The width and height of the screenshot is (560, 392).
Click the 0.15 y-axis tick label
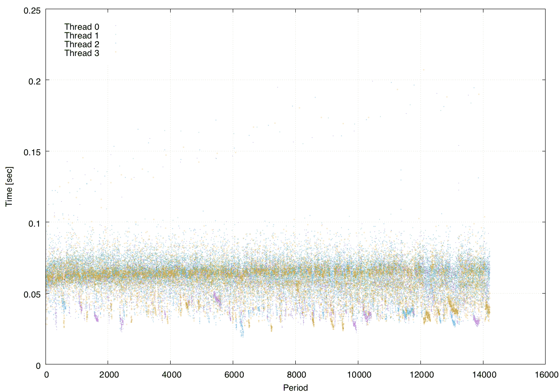click(x=31, y=152)
